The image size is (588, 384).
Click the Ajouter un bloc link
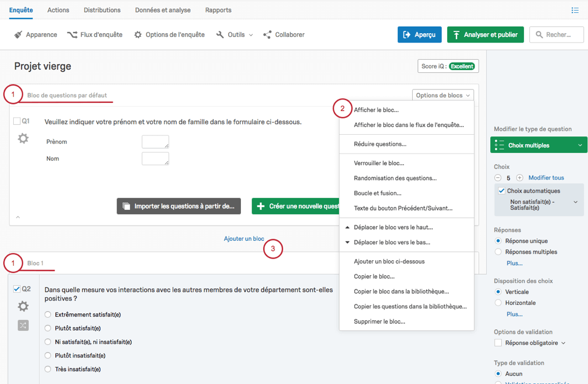tap(244, 239)
